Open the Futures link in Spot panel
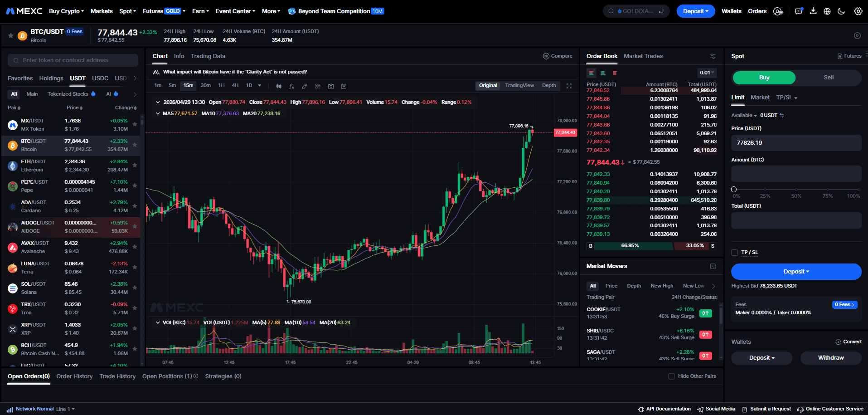The image size is (868, 415). coord(849,56)
